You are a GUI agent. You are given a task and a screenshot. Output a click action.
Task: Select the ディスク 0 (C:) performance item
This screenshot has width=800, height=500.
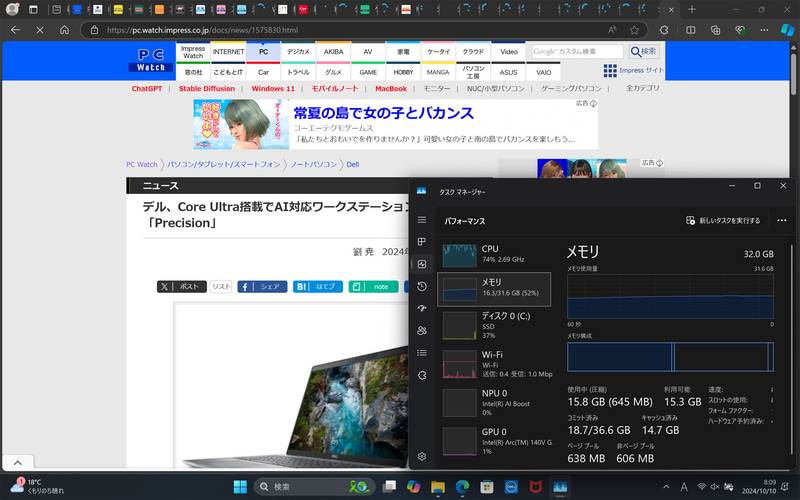pyautogui.click(x=494, y=325)
